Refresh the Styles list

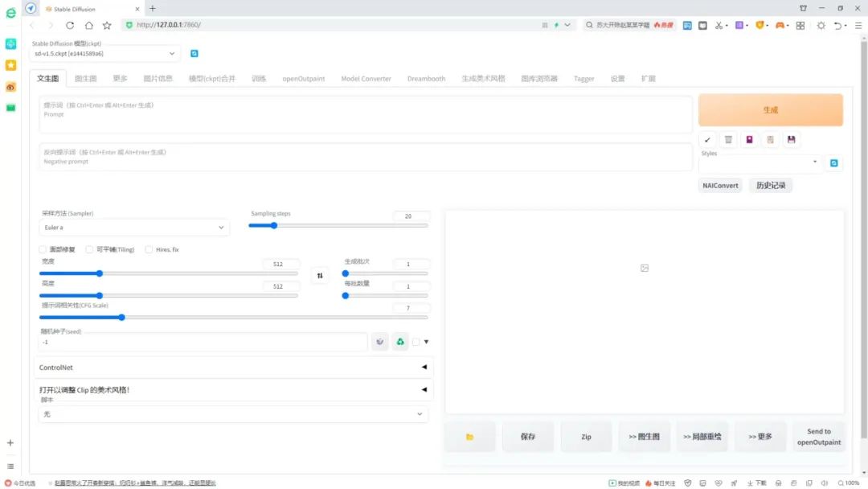coord(833,163)
